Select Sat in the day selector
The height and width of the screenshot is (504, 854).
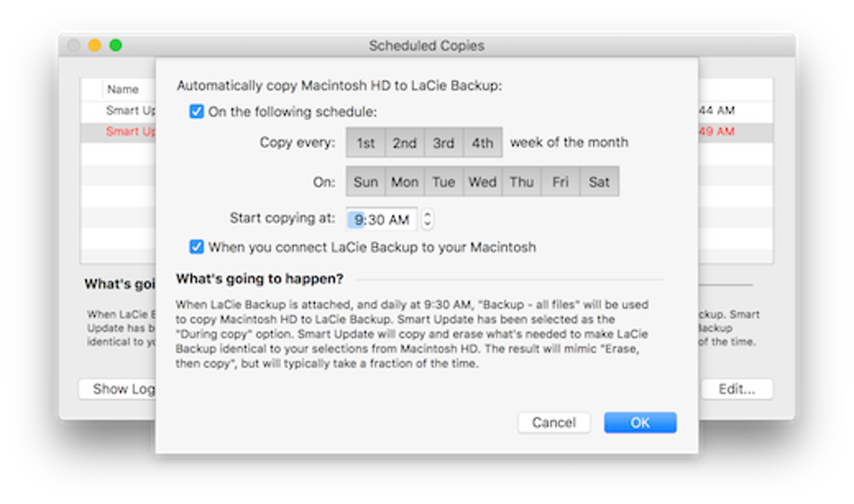(599, 182)
